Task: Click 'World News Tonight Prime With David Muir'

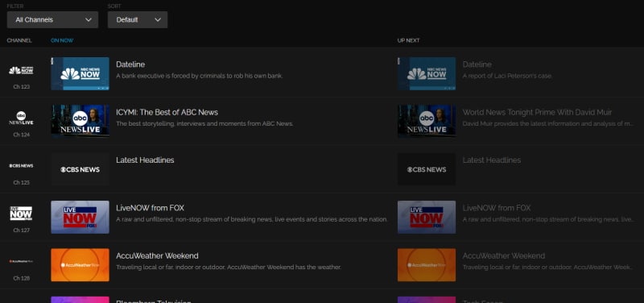Action: pyautogui.click(x=537, y=112)
